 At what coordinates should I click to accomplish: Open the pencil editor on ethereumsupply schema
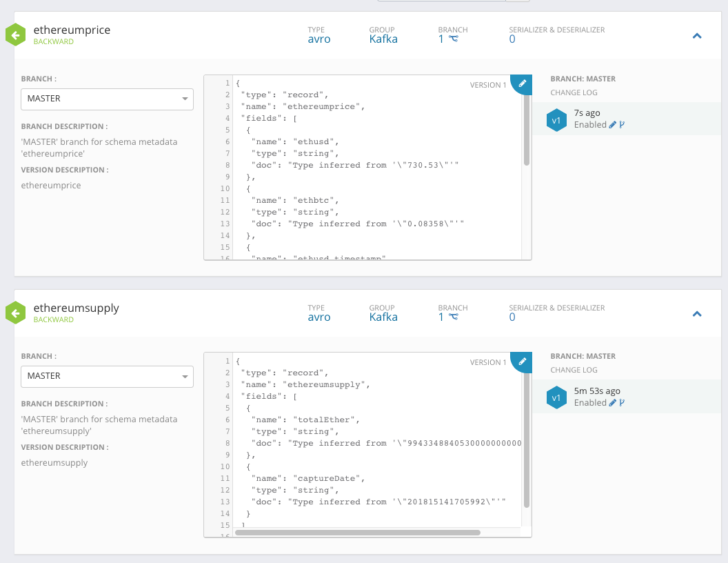(x=522, y=362)
